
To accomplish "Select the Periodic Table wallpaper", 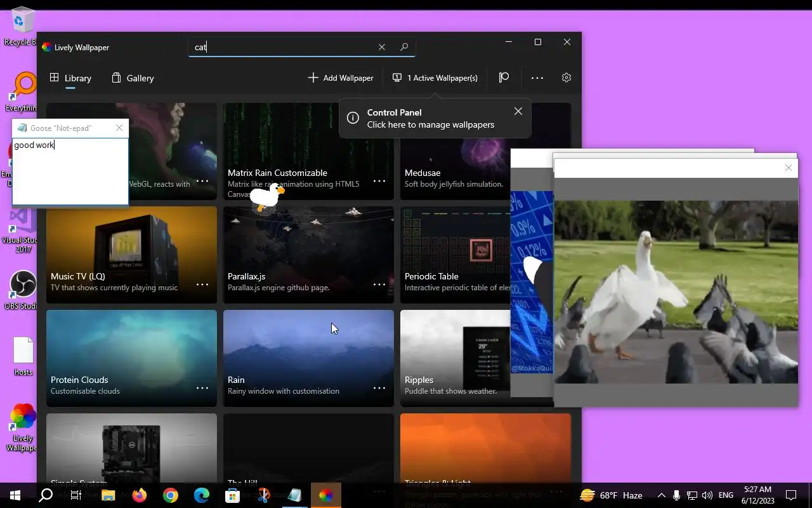I will point(455,255).
